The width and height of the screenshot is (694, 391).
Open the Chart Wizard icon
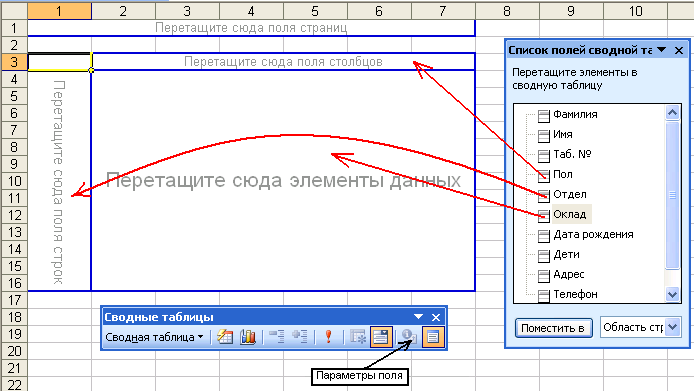tap(248, 337)
